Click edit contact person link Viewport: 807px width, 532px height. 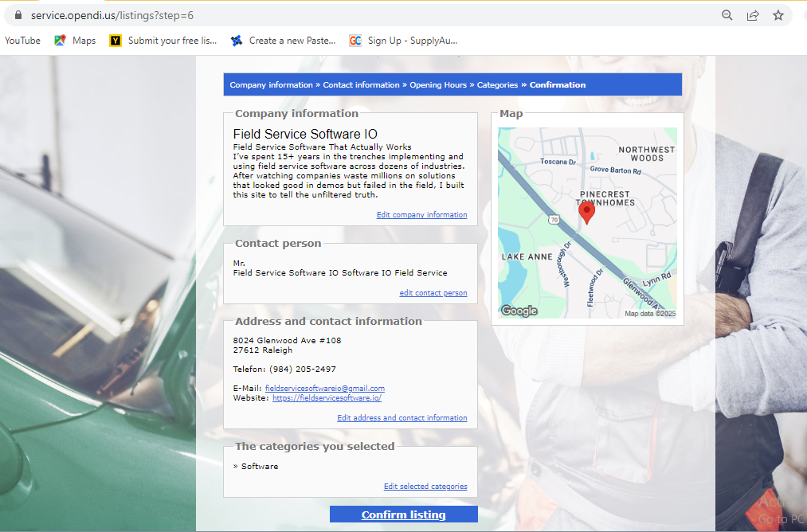pos(433,293)
